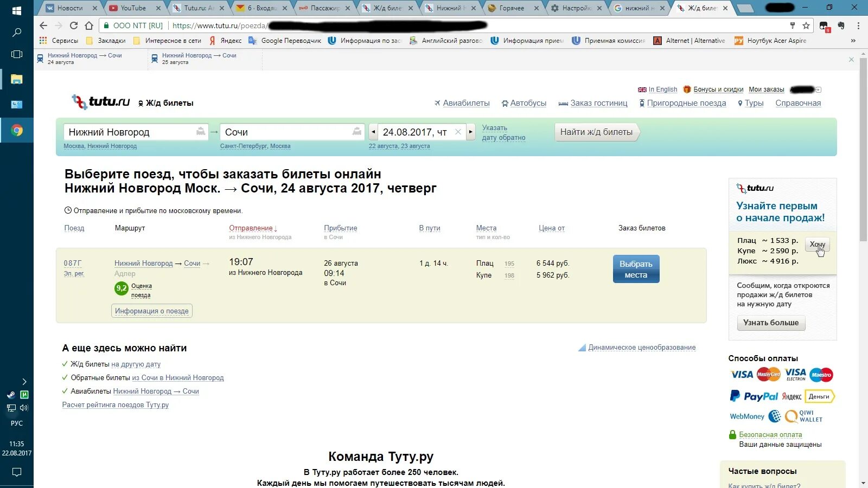Open Справочная section
Screen dimensions: 868x488
[798, 103]
